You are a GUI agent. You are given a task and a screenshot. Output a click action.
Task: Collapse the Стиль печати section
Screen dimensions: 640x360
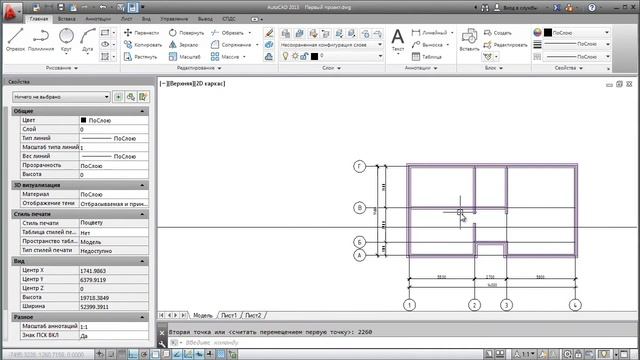pyautogui.click(x=142, y=214)
